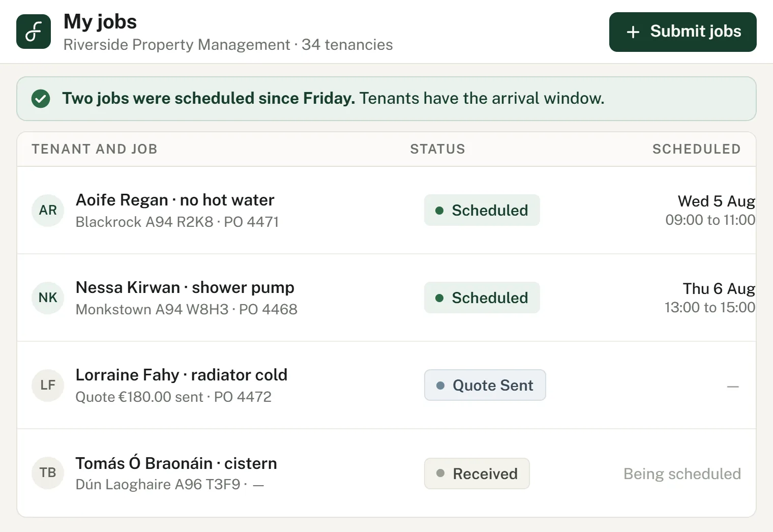Click the plus icon in Submit jobs
Image resolution: width=773 pixels, height=532 pixels.
pyautogui.click(x=633, y=32)
